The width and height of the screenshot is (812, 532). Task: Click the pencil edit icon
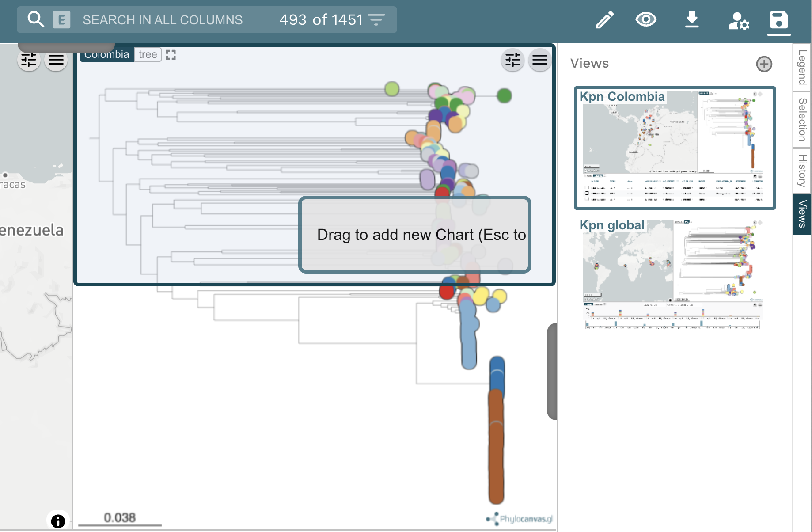click(x=605, y=20)
